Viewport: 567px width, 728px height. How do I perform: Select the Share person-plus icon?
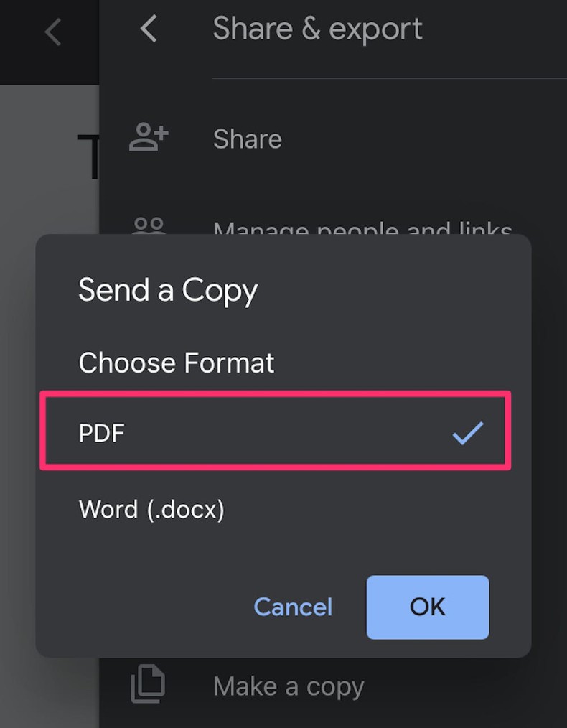coord(148,137)
